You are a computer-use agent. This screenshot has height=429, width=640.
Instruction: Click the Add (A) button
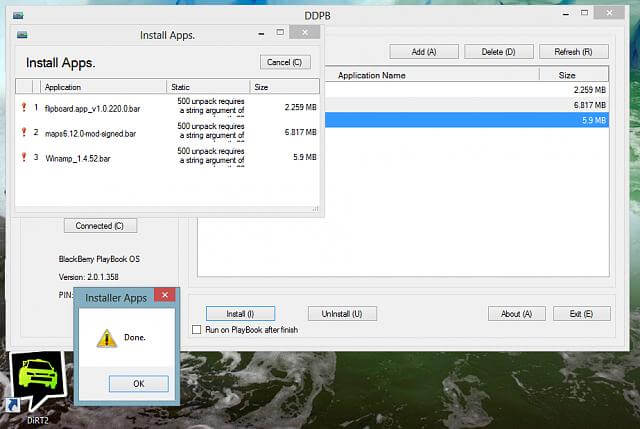[424, 52]
